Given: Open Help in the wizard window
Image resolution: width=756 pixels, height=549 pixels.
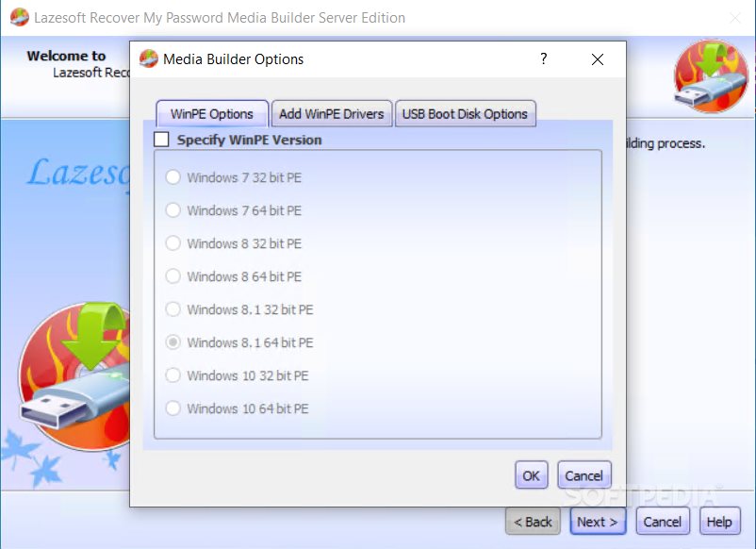Looking at the screenshot, I should (719, 522).
